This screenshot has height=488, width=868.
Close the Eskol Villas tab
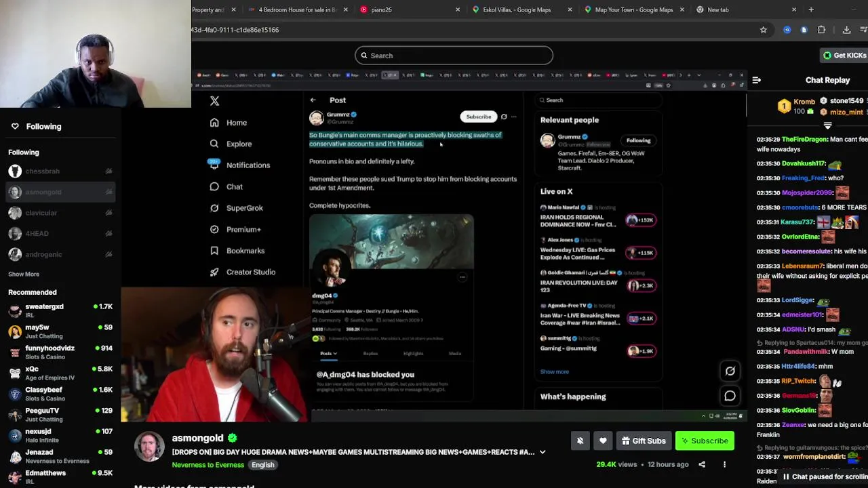pyautogui.click(x=570, y=9)
